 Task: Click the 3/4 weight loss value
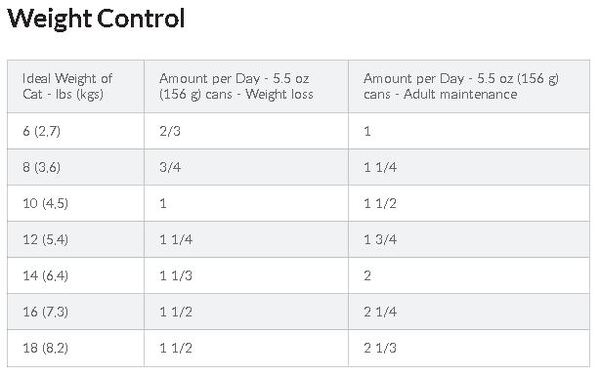click(x=170, y=167)
